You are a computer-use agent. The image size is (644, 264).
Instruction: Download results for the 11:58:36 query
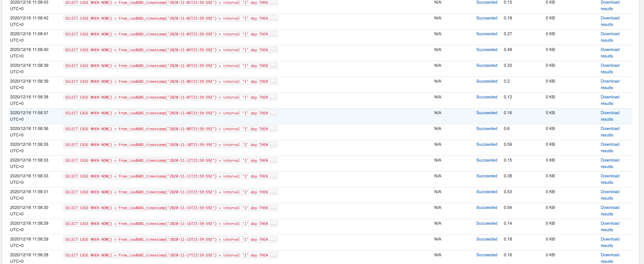pyautogui.click(x=610, y=132)
